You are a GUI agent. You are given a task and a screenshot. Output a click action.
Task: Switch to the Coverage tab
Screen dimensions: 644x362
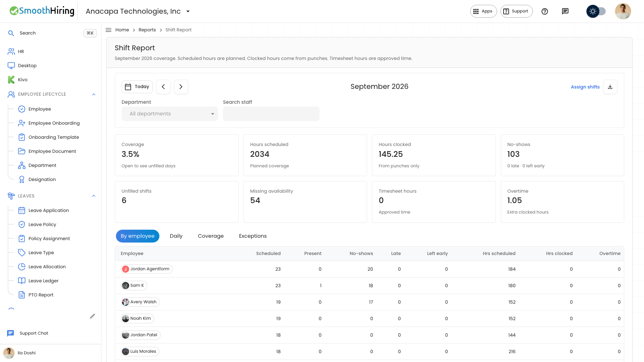point(211,236)
